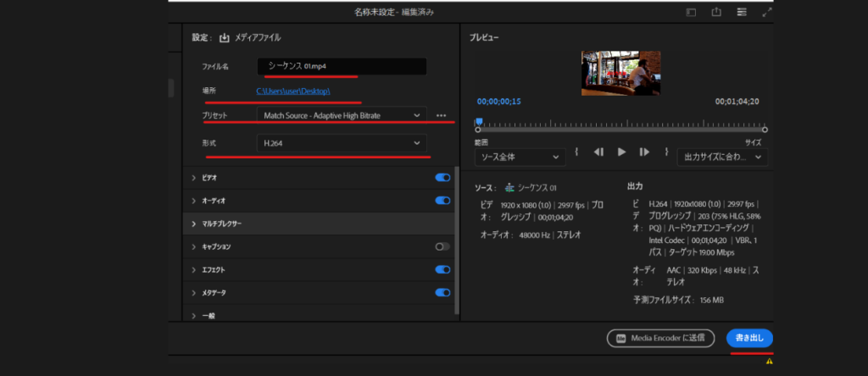This screenshot has width=868, height=376.
Task: Open the 形式 H.264 format dropdown
Action: 342,143
